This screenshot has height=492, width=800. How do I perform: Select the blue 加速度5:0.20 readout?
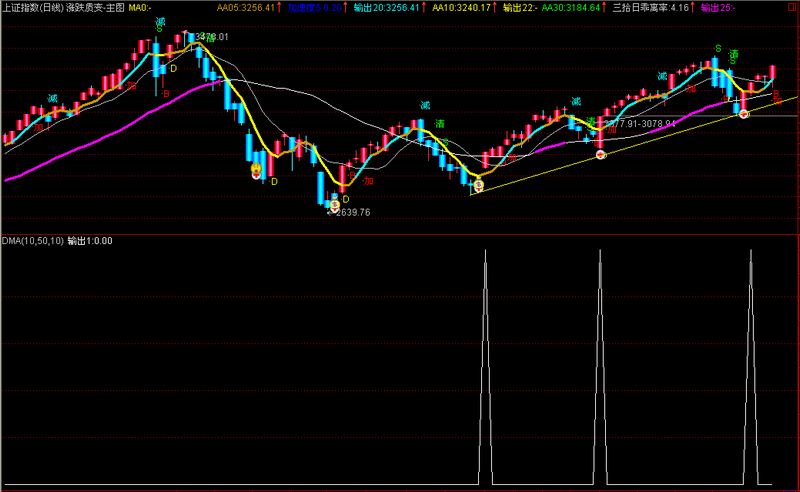[314, 8]
